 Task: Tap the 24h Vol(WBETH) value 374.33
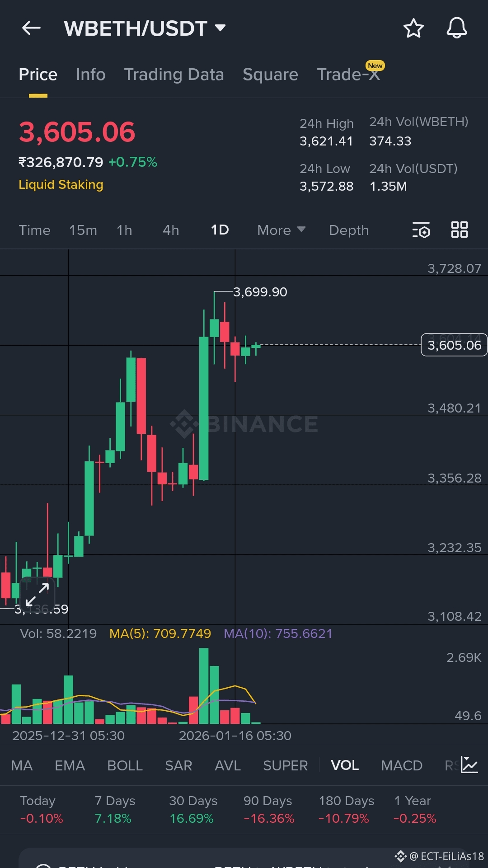(390, 141)
